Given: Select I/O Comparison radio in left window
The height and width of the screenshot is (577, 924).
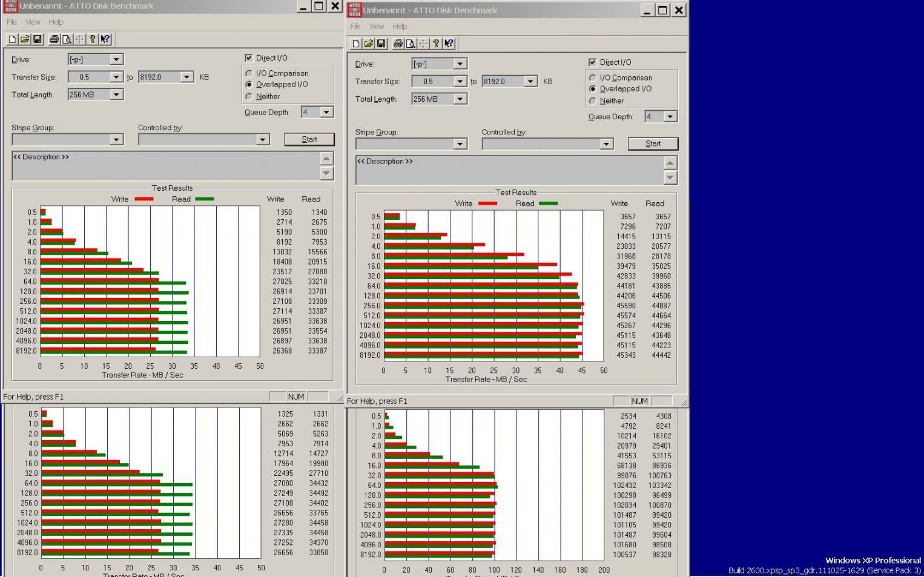Looking at the screenshot, I should pyautogui.click(x=249, y=73).
